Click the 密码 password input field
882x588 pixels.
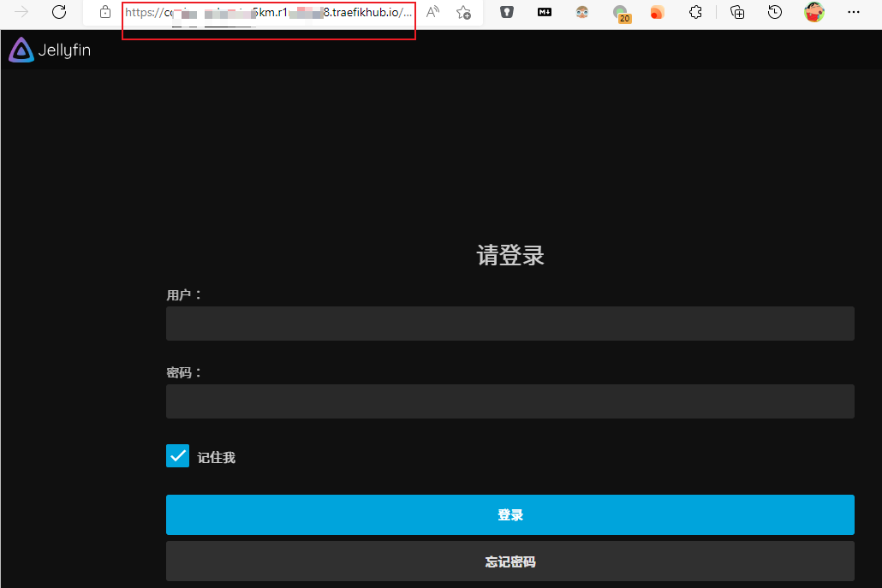point(510,401)
